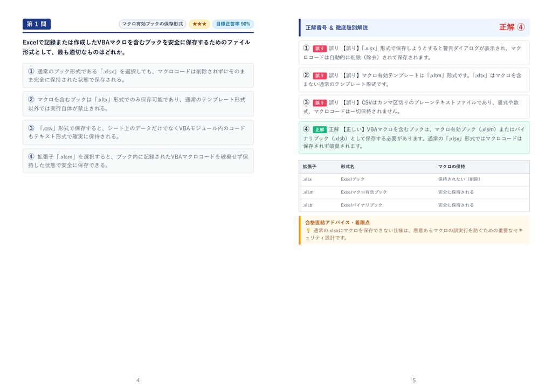Click 完全に保持される in the .xlsb row
The height and width of the screenshot is (392, 552).
tap(456, 205)
